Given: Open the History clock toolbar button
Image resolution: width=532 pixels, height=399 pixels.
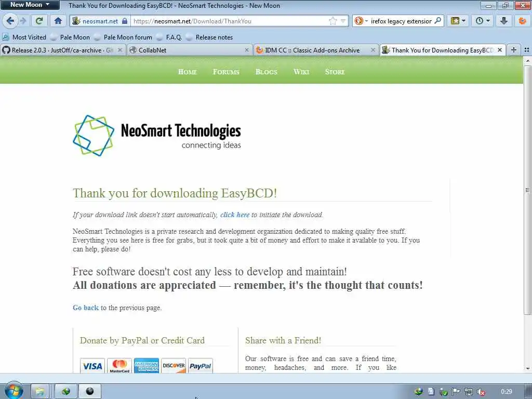Looking at the screenshot, I should tap(483, 21).
